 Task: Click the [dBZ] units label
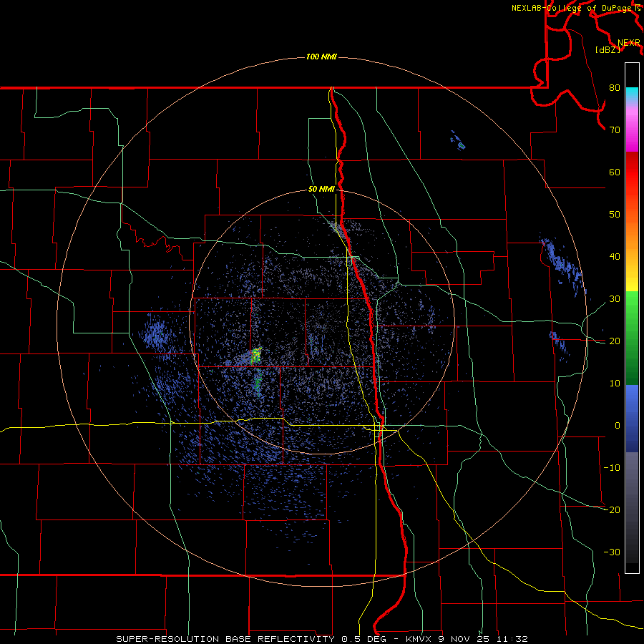click(x=608, y=49)
